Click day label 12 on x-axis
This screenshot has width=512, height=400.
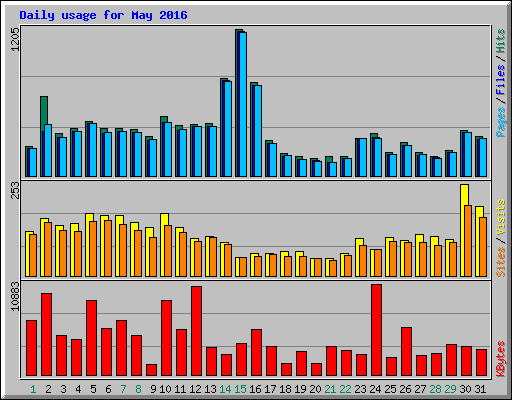click(195, 389)
